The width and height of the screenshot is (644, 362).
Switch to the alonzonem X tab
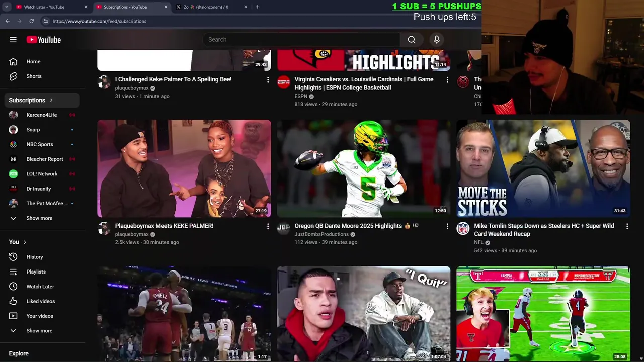point(212,7)
